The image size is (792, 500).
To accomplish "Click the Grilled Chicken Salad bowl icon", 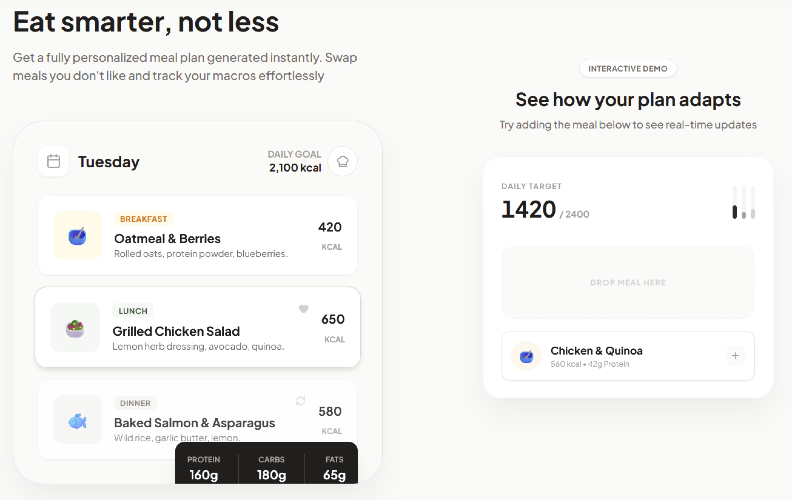I will 75,327.
